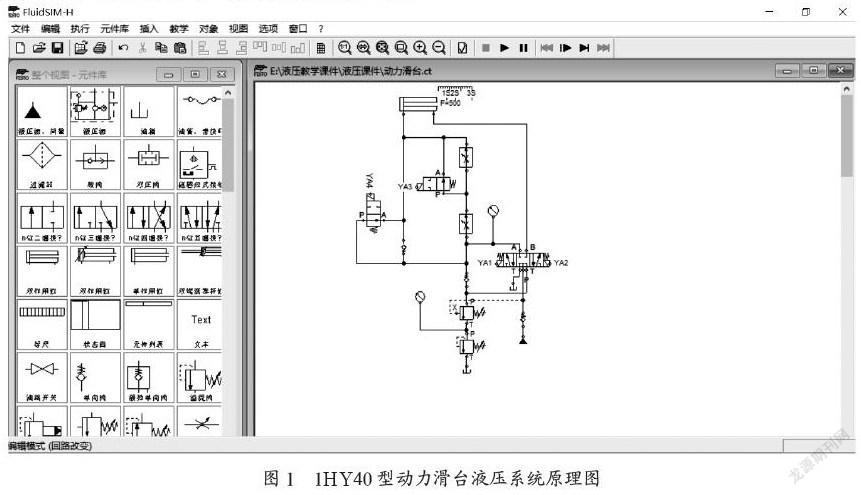Screen dimensions: 861x495
Task: Stop the simulation with the square button
Action: pyautogui.click(x=485, y=48)
